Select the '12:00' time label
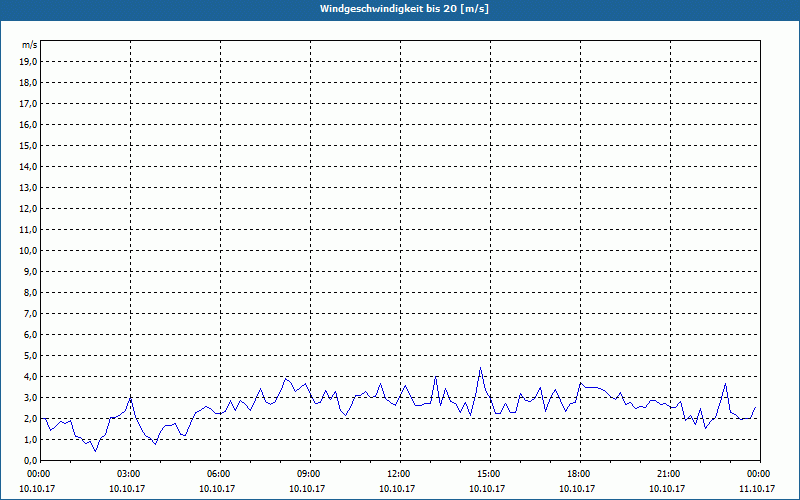 [400, 474]
